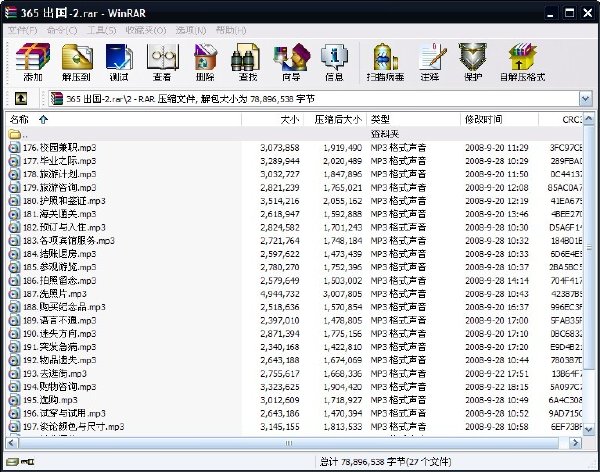This screenshot has width=600, height=472.
Task: Select file 183.各项宾馆服务.mp3
Action: (68, 241)
